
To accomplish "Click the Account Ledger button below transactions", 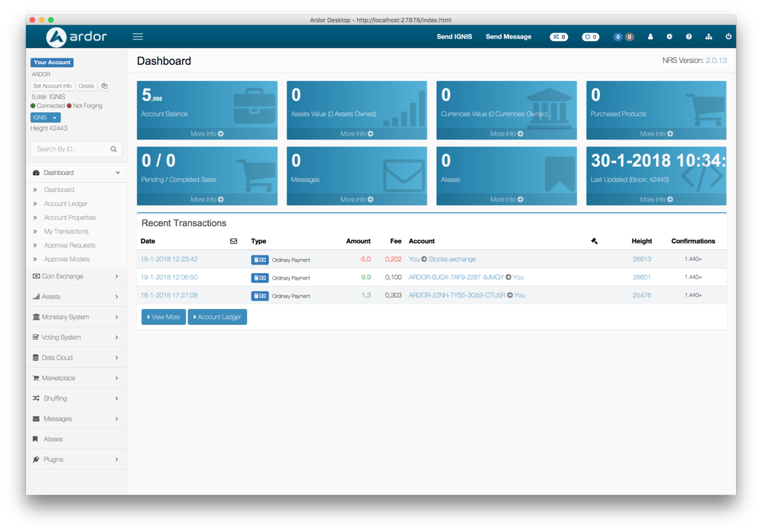I will click(217, 317).
